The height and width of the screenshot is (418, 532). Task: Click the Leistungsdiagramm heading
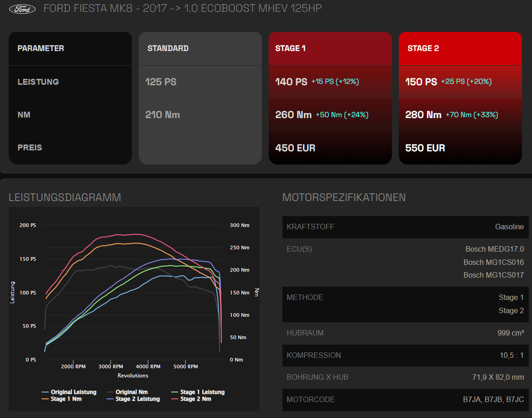(65, 197)
